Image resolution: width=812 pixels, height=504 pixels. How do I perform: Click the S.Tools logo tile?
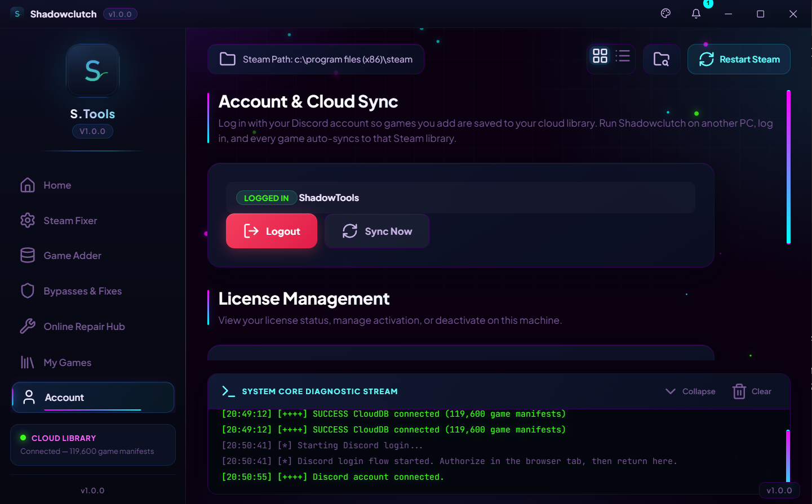click(93, 70)
